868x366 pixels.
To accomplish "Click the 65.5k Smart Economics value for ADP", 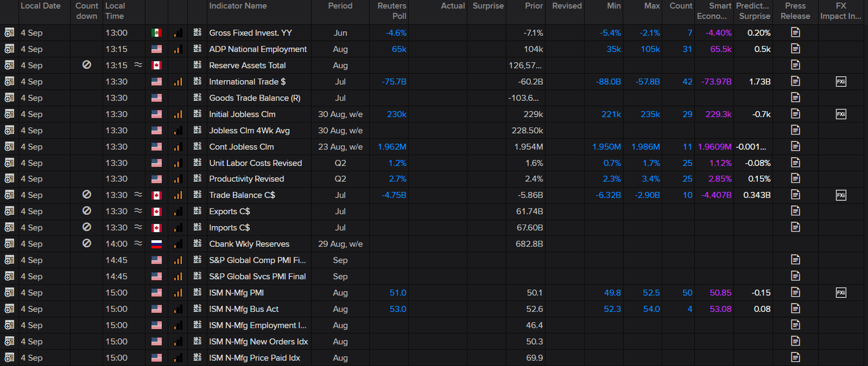I will [721, 49].
